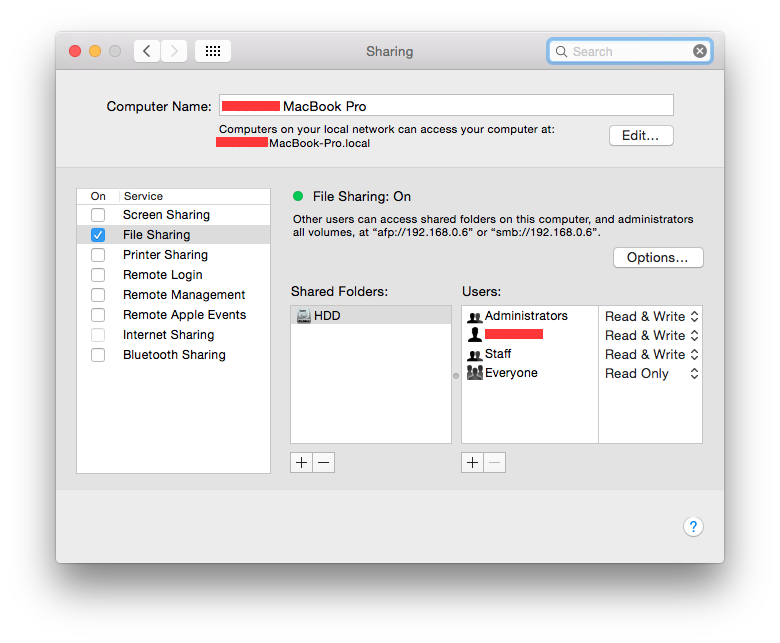Click the Edit... button
Image resolution: width=780 pixels, height=643 pixels.
[641, 136]
